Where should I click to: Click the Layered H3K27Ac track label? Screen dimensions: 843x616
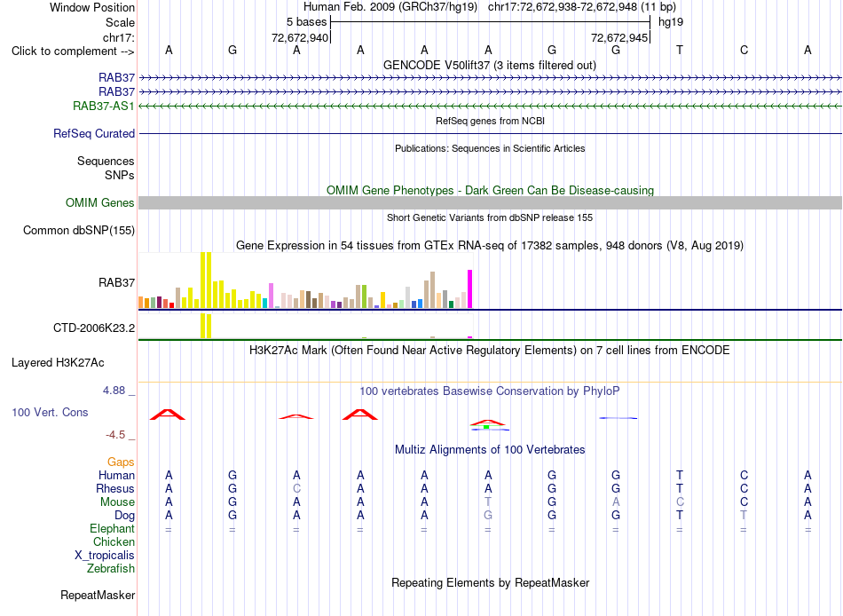pos(58,363)
